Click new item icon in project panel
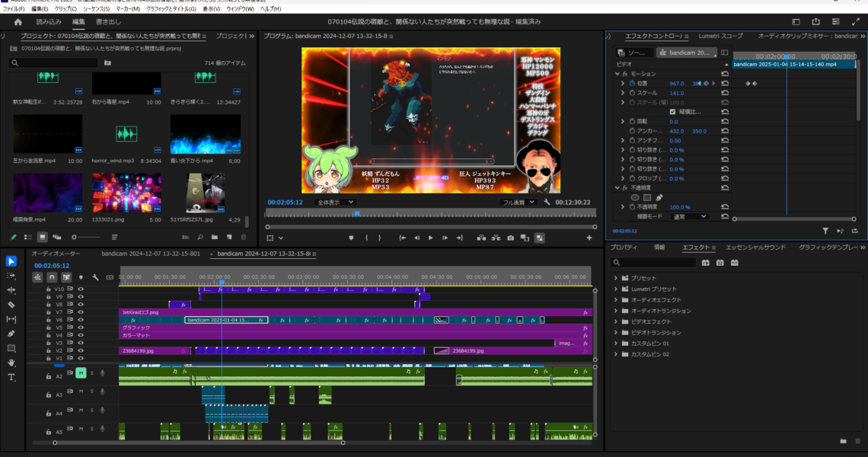The image size is (868, 457). pyautogui.click(x=229, y=237)
